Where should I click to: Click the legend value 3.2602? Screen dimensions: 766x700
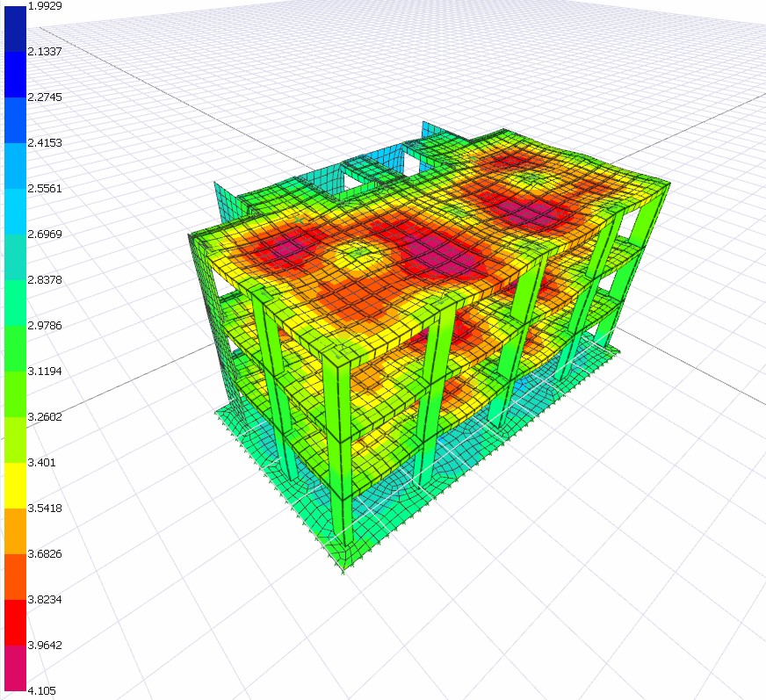point(45,416)
